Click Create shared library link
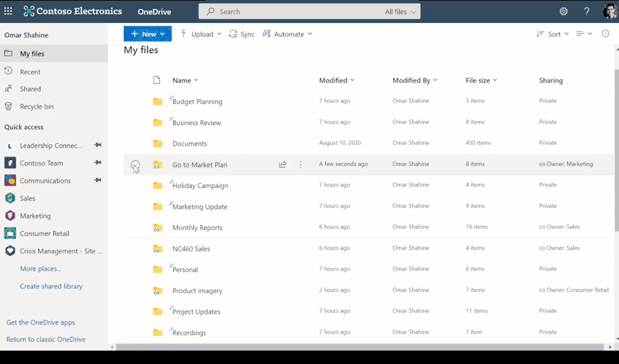This screenshot has height=364, width=619. tap(51, 287)
